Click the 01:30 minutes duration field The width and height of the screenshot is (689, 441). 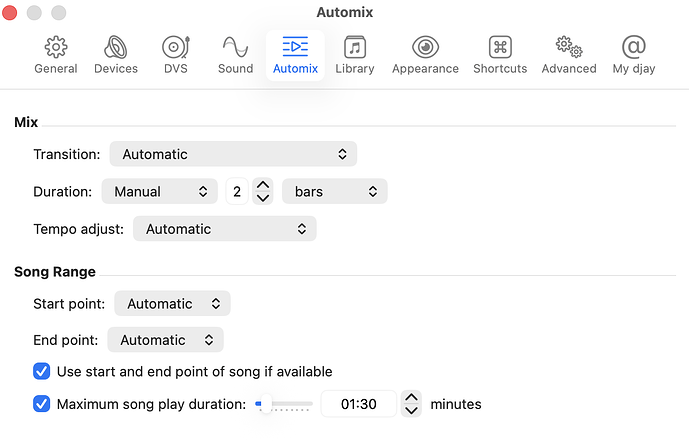359,404
